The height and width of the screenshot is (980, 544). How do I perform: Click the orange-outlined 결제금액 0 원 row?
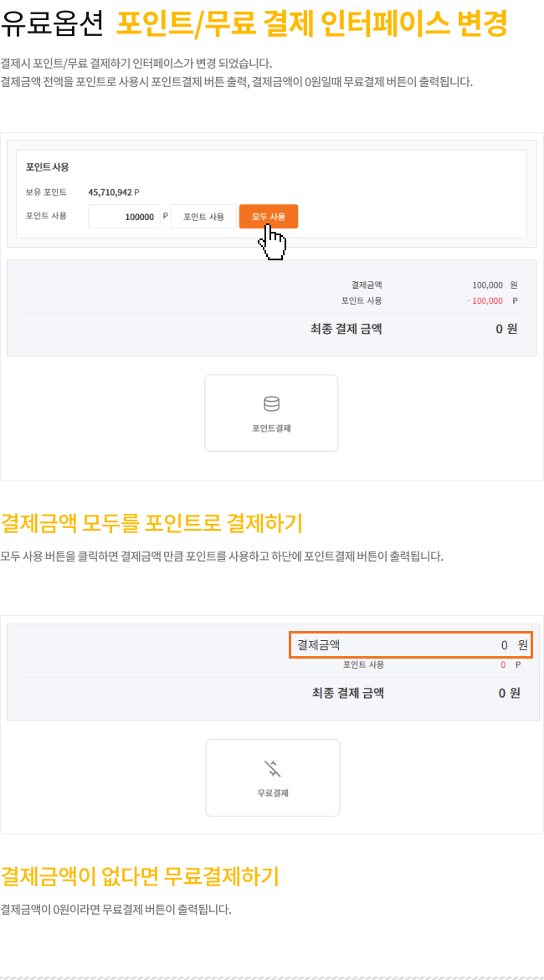[411, 644]
